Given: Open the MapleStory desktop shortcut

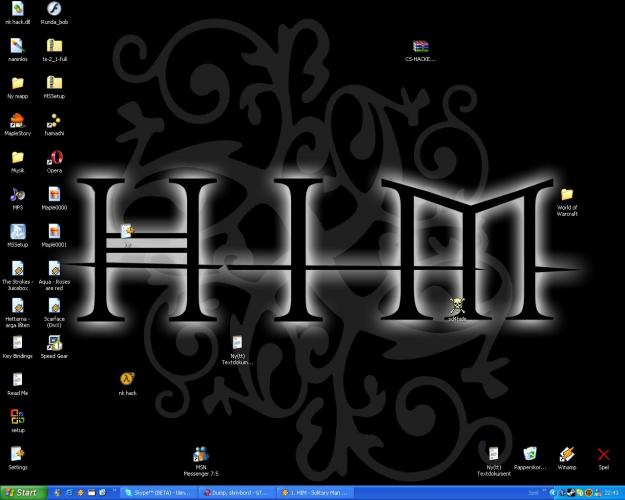Looking at the screenshot, I should pyautogui.click(x=17, y=121).
